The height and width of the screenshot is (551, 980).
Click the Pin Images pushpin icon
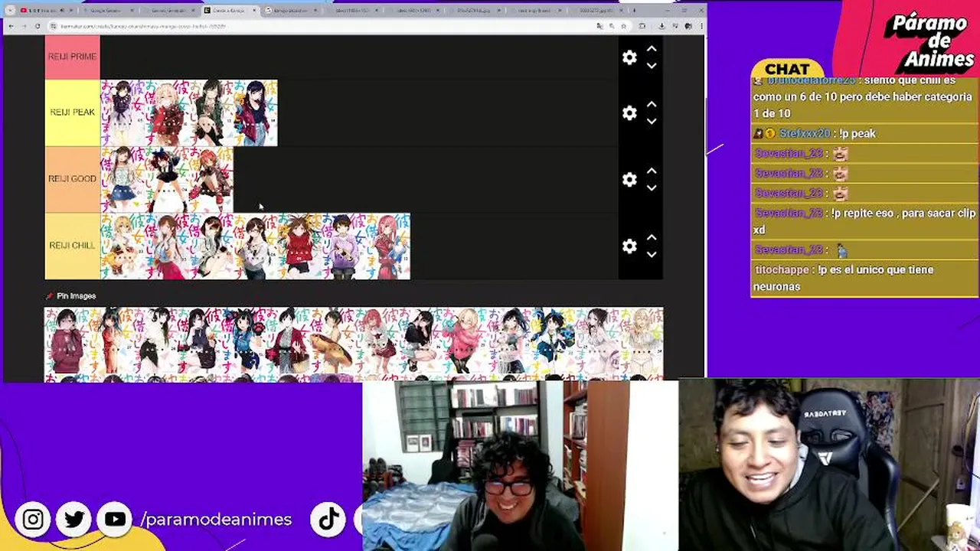(50, 296)
